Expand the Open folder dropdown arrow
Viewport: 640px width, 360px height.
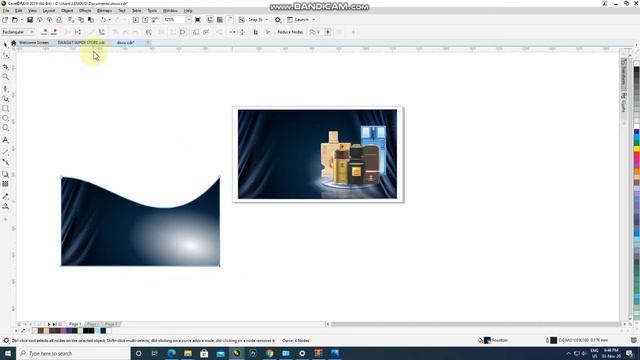(21, 20)
